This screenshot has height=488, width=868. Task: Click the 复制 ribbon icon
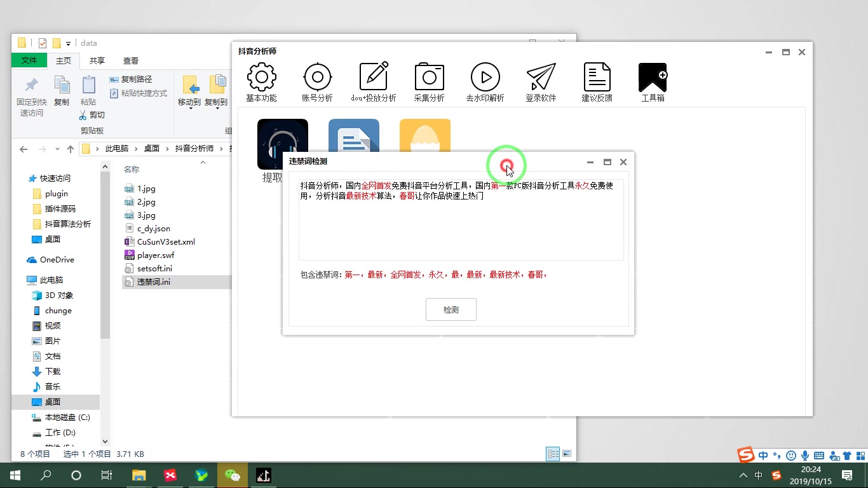(x=62, y=85)
